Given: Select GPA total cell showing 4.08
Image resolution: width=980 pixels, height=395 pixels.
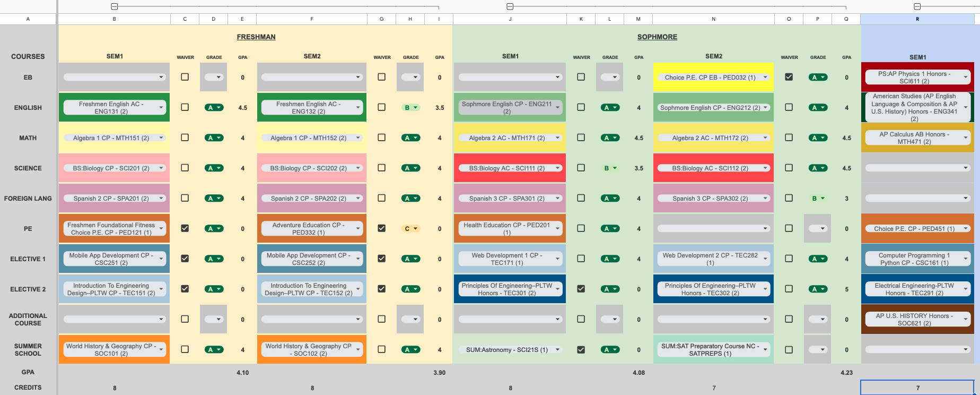Looking at the screenshot, I should click(x=638, y=373).
